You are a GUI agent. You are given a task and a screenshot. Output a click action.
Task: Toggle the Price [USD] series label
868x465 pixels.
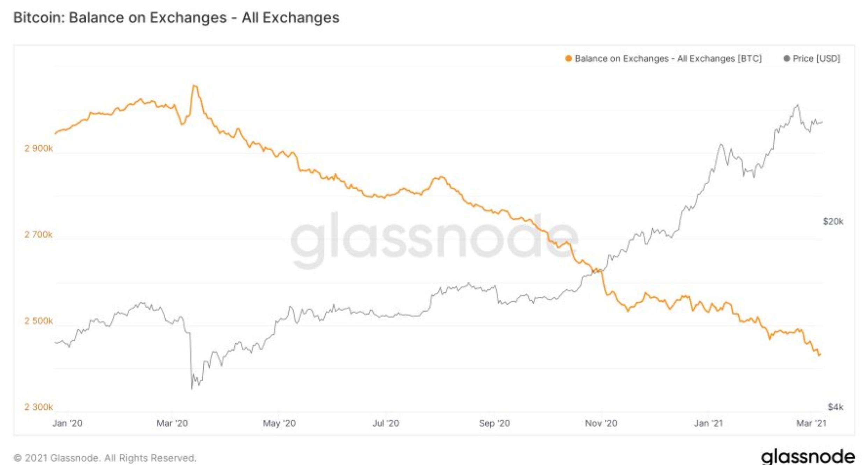[x=816, y=59]
